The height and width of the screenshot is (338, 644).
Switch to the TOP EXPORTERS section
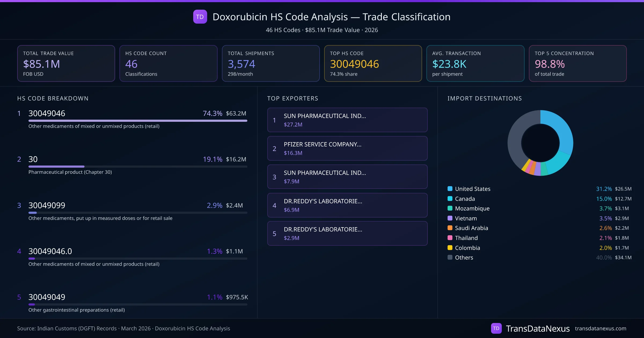[293, 98]
